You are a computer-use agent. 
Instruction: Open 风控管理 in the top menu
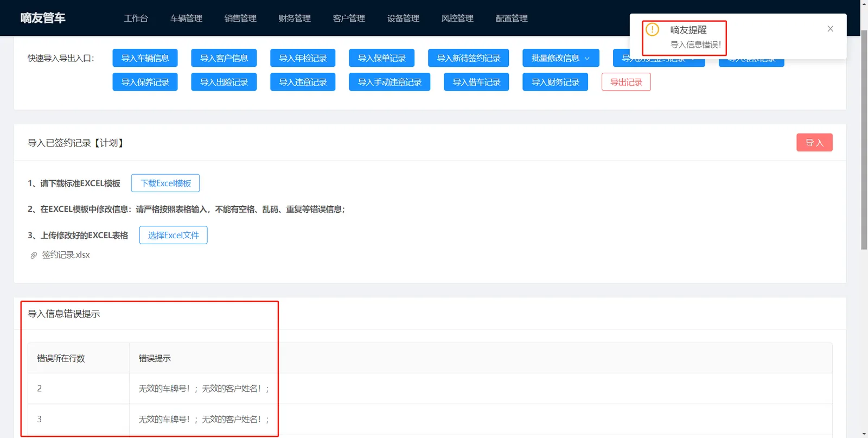[457, 18]
